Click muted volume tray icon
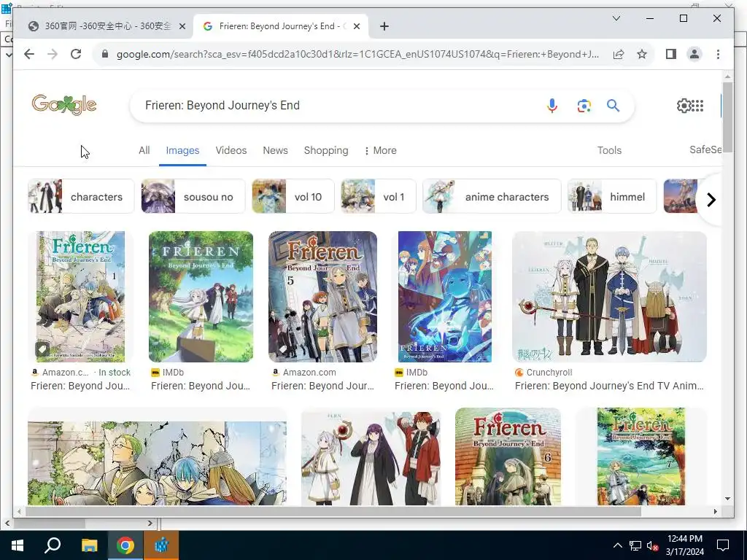Viewport: 747px width, 560px height. point(652,545)
